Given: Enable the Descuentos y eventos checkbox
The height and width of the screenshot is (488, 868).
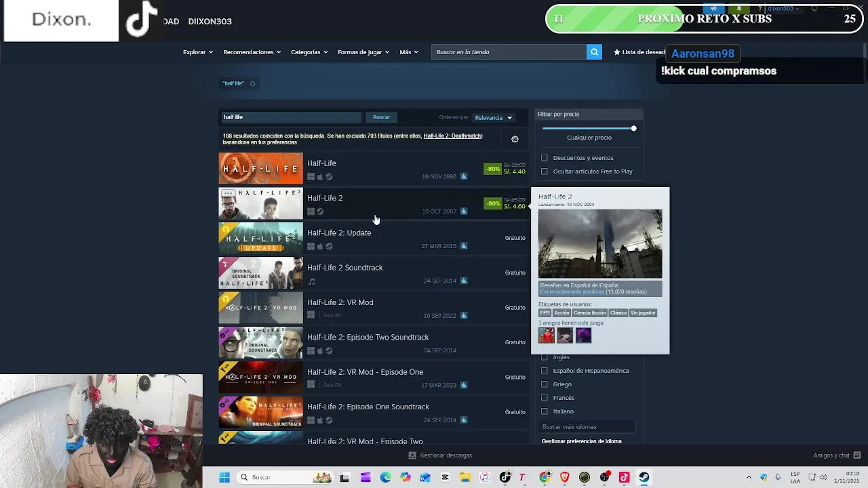Looking at the screenshot, I should (544, 158).
